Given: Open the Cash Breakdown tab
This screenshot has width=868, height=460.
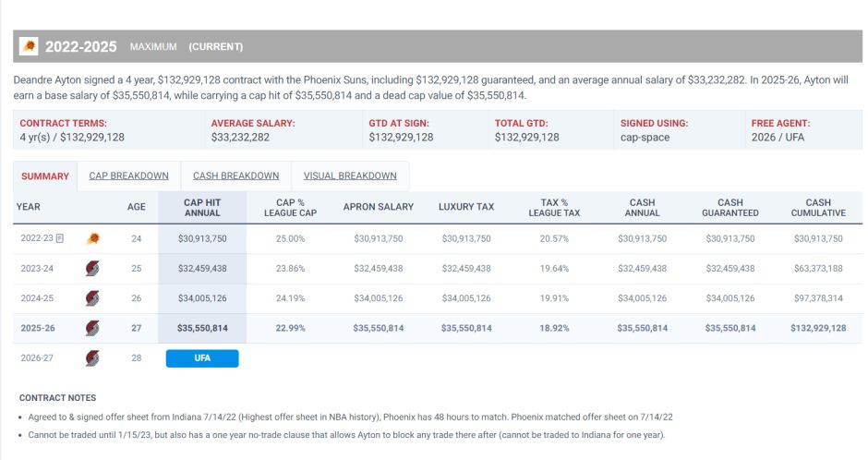Looking at the screenshot, I should coord(235,176).
